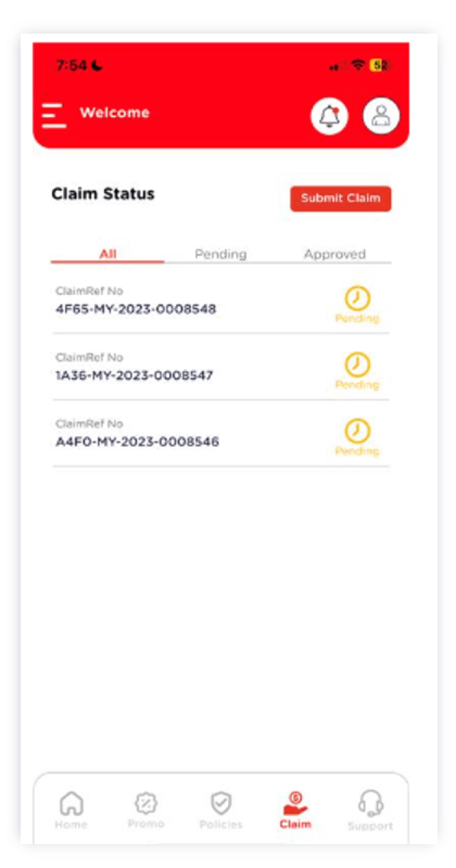Switch to the Approved tab

tap(335, 254)
